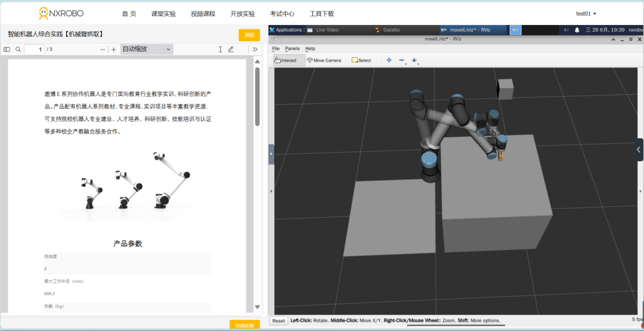
Task: Expand the PDF toolbar's more tools chevron
Action: 255,50
